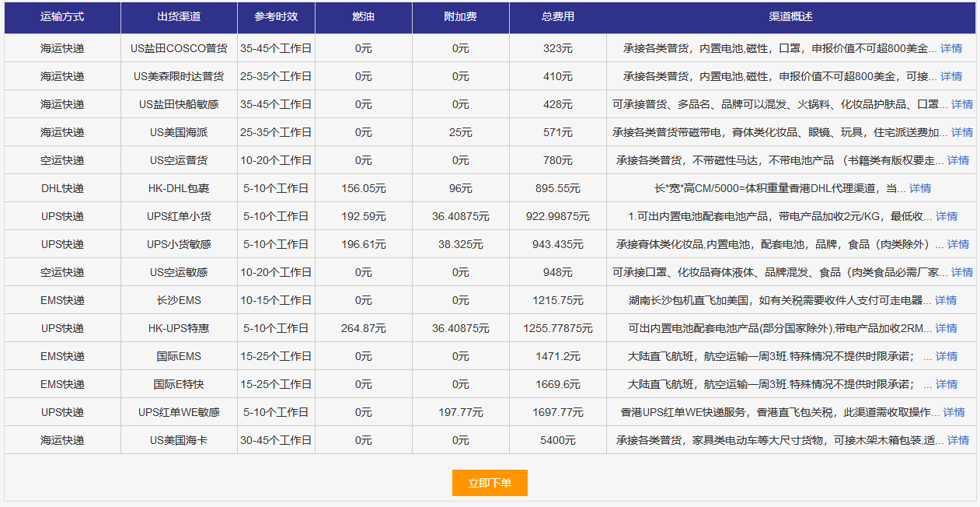Image resolution: width=980 pixels, height=507 pixels.
Task: Click the 立即下单 order button
Action: click(x=490, y=483)
